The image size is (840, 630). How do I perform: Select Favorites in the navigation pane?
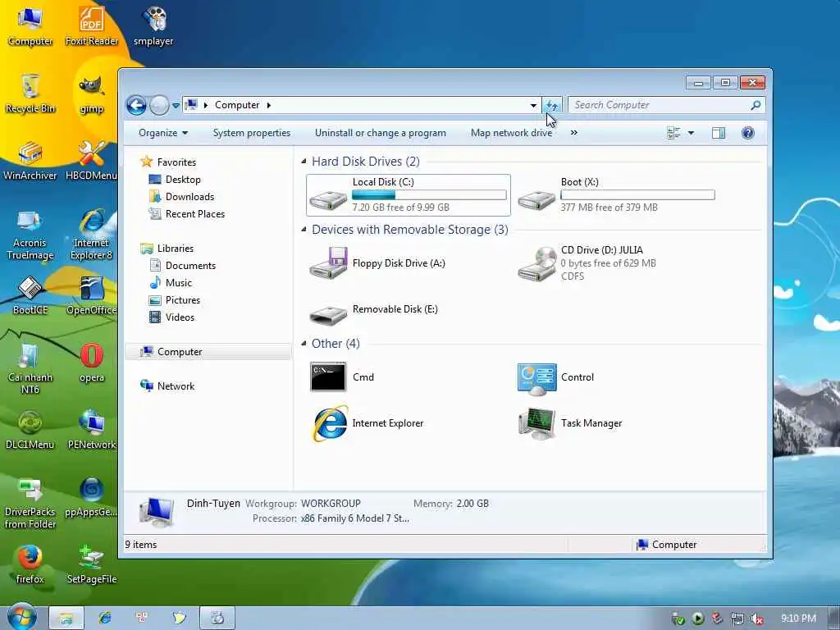176,162
